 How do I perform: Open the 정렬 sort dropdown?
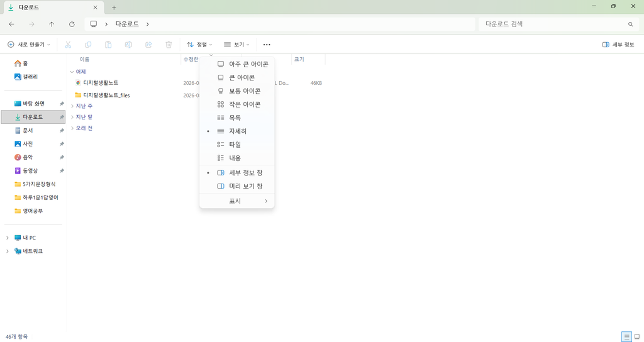tap(199, 45)
